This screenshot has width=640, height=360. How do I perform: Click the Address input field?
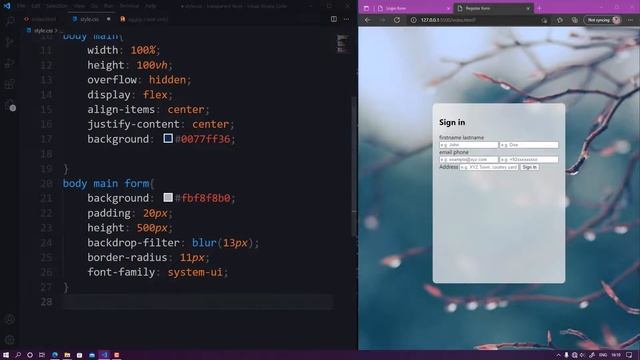click(489, 167)
